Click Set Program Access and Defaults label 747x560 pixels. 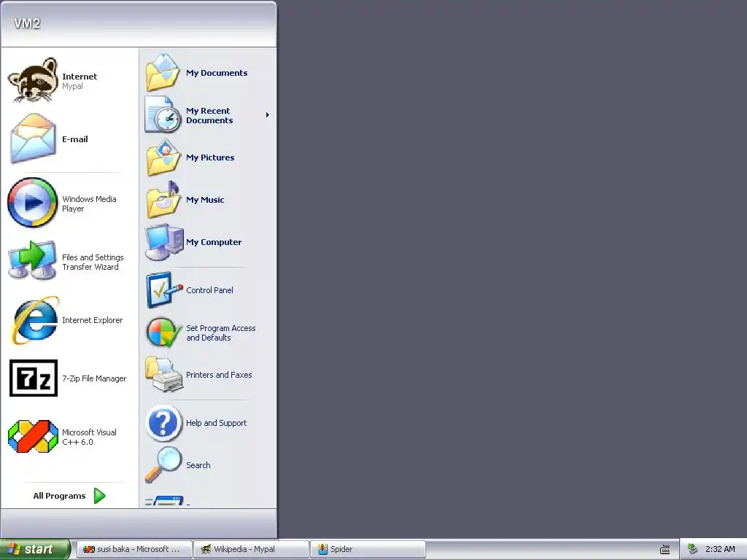220,332
